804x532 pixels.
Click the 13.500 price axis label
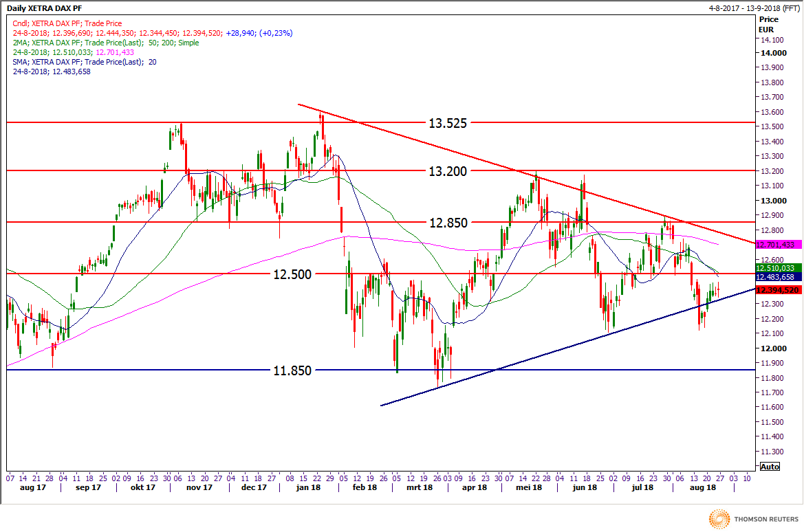click(x=772, y=126)
